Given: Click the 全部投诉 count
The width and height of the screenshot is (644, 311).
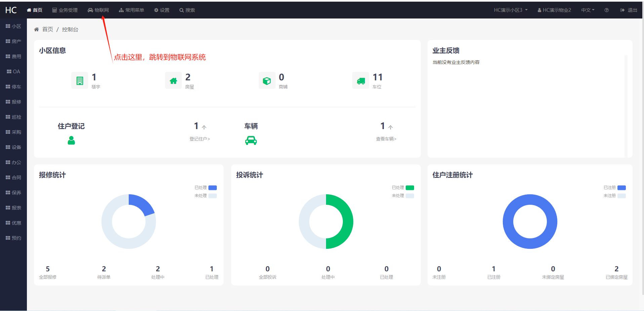Looking at the screenshot, I should click(268, 269).
